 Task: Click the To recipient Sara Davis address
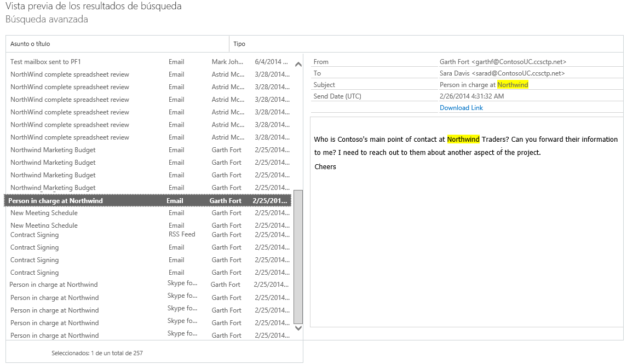pos(502,73)
